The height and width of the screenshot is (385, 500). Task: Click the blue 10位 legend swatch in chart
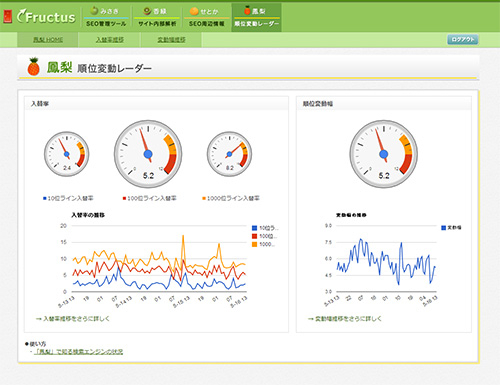pos(255,228)
